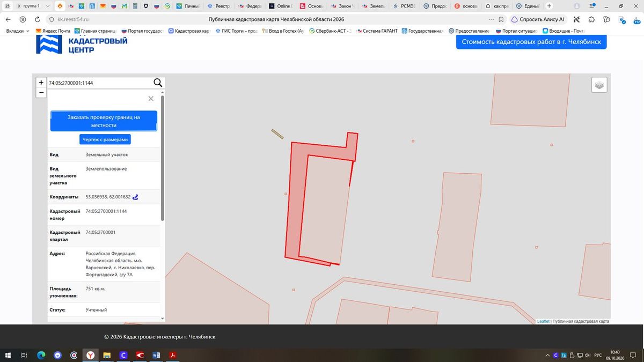
Task: Open File Explorer from taskbar
Action: (107, 355)
